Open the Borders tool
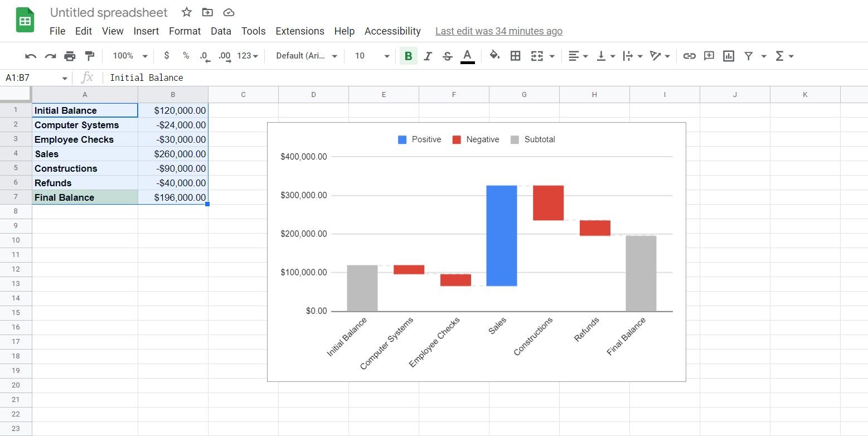The image size is (868, 436). [516, 56]
